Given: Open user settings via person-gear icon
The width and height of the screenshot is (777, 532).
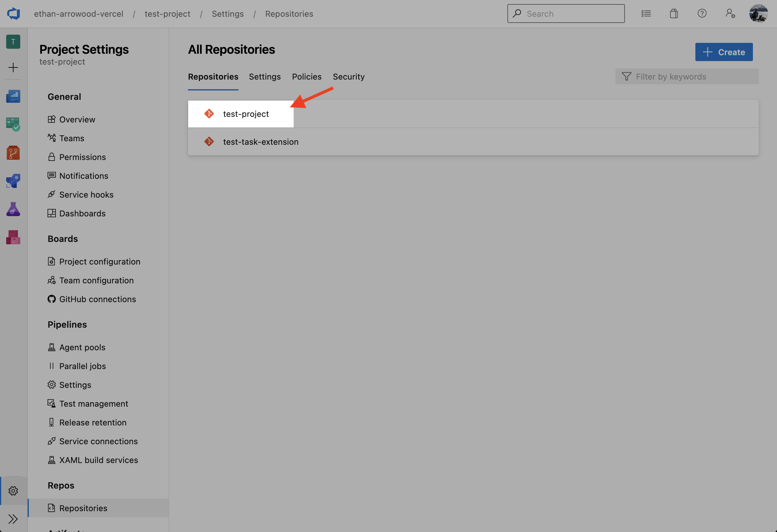Looking at the screenshot, I should click(x=730, y=14).
